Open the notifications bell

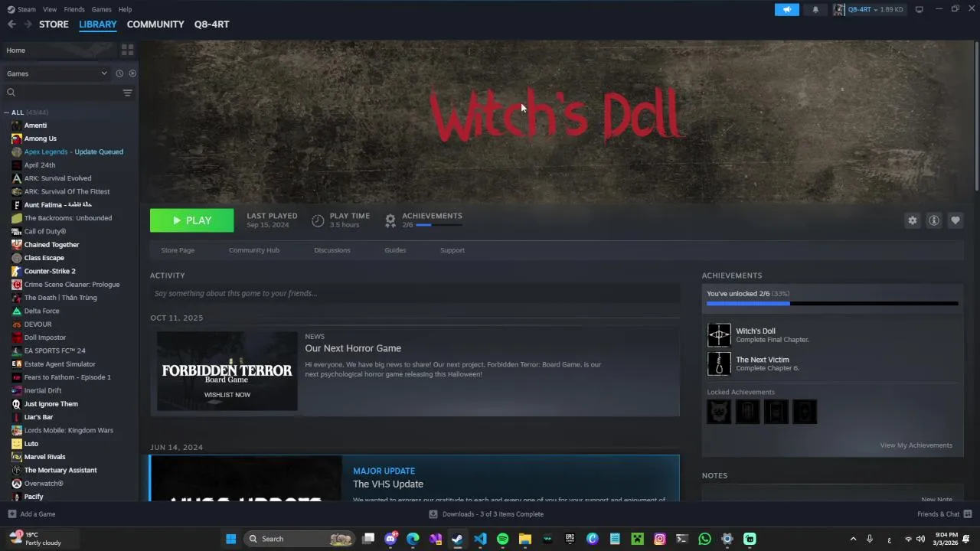(815, 9)
